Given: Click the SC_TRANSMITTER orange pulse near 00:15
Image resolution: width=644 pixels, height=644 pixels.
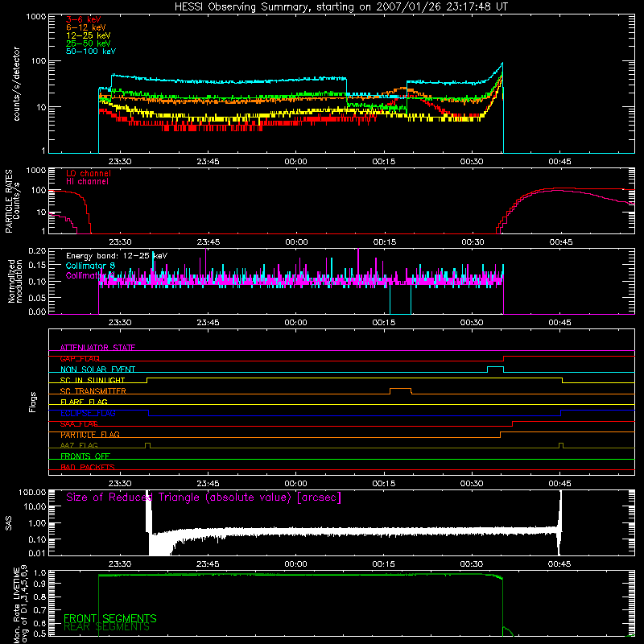Looking at the screenshot, I should [400, 390].
